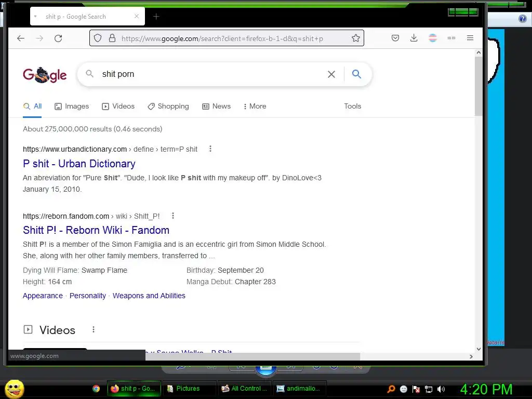532x399 pixels.
Task: Click 'Birthday: September 20' text
Action: click(x=225, y=270)
